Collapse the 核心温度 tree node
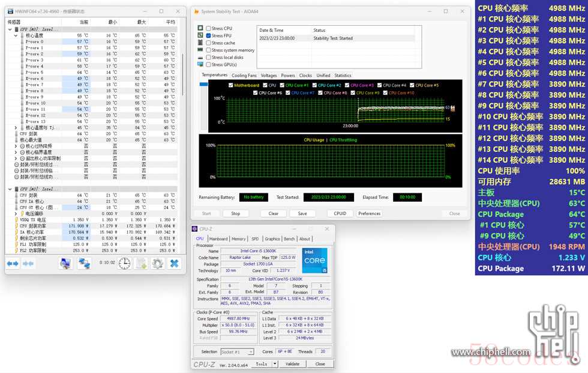 [16, 35]
